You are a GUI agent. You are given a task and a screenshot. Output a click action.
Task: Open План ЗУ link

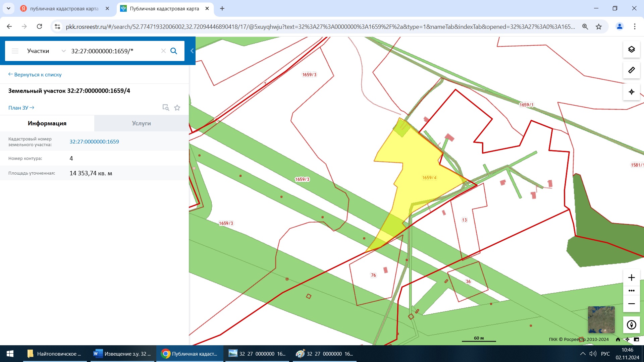point(21,108)
